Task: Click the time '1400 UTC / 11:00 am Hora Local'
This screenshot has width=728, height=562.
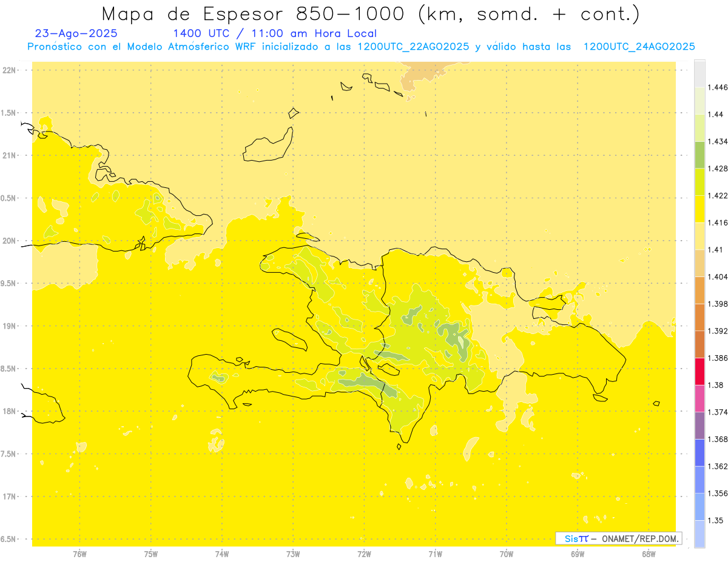Action: 275,34
